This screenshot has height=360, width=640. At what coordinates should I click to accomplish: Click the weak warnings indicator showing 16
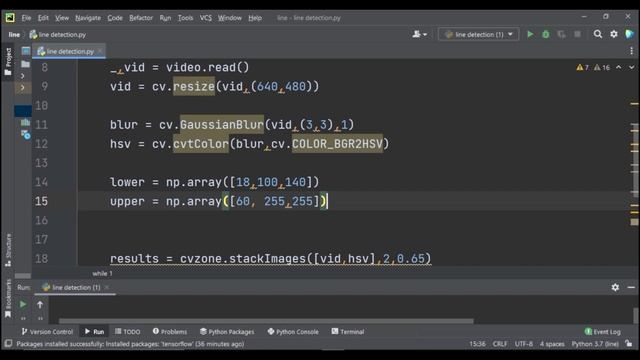tap(602, 67)
